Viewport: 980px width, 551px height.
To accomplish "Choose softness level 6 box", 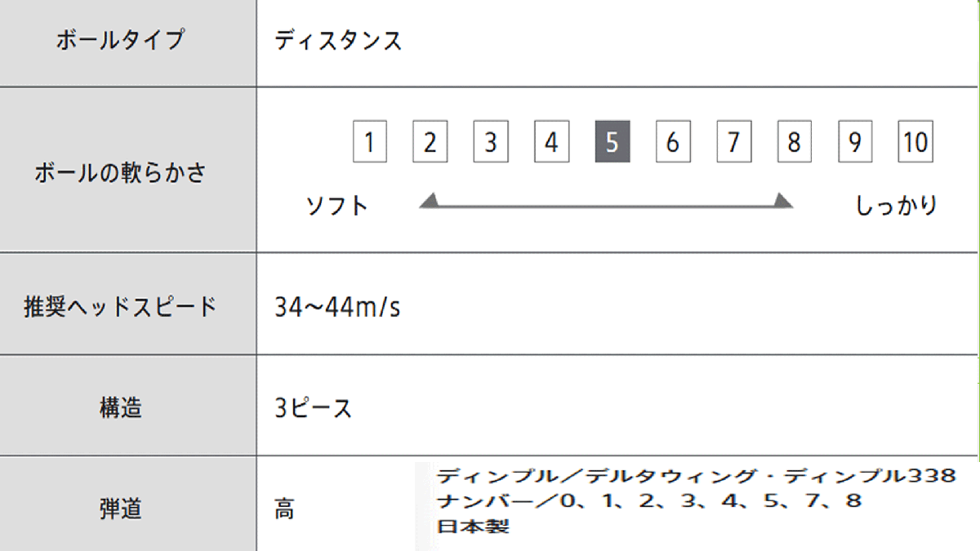I will 673,143.
